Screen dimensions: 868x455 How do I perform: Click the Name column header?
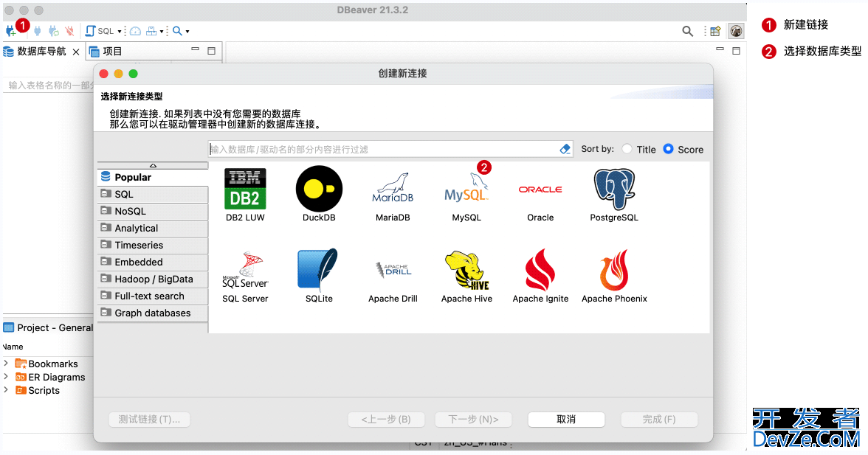click(13, 347)
